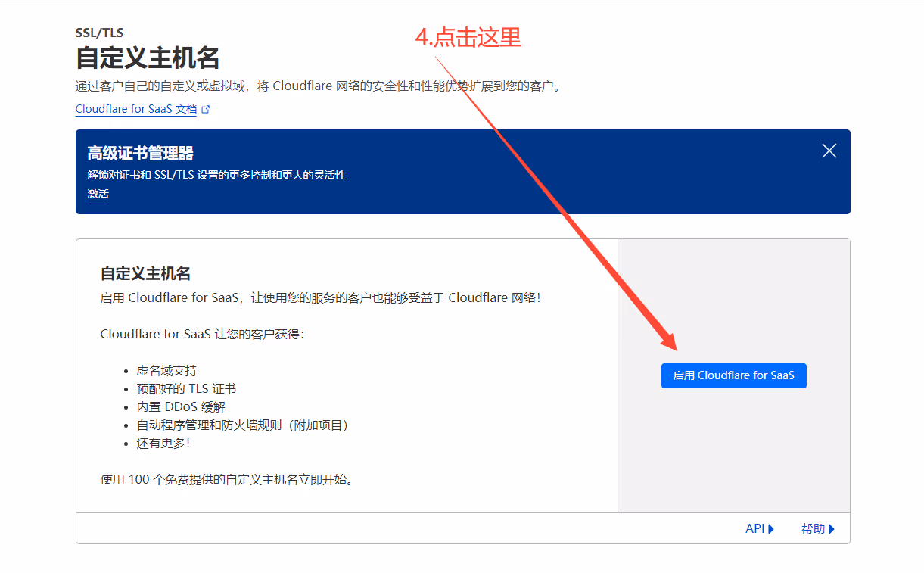924x573 pixels.
Task: Click the 启用 Cloudflare for SaaS button
Action: point(733,375)
